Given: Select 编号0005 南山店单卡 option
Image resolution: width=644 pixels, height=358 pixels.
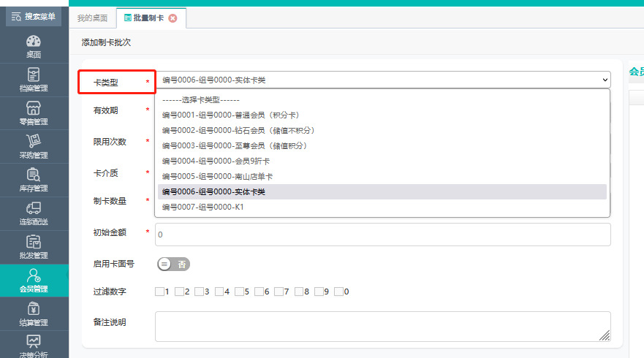Looking at the screenshot, I should pyautogui.click(x=382, y=177).
